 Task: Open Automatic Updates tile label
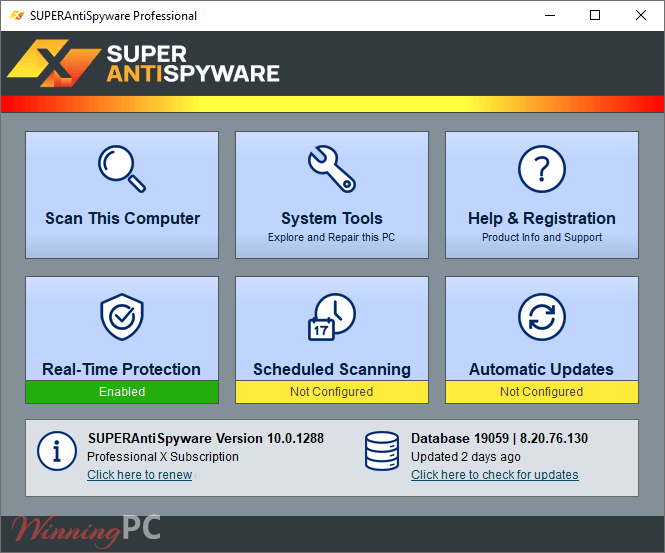541,369
